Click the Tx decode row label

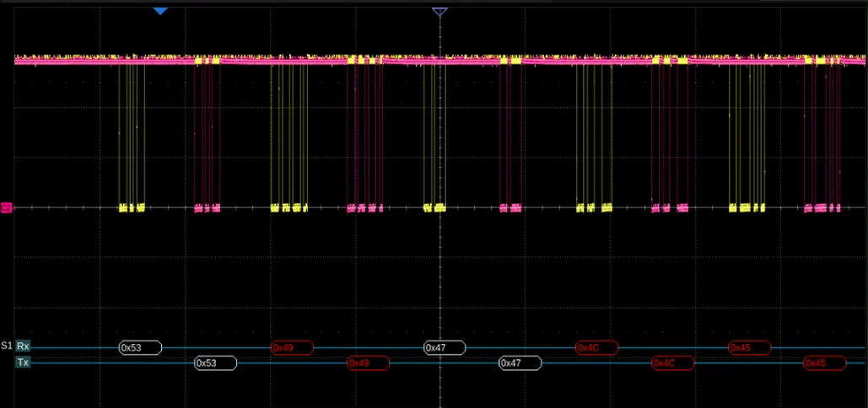click(x=23, y=362)
